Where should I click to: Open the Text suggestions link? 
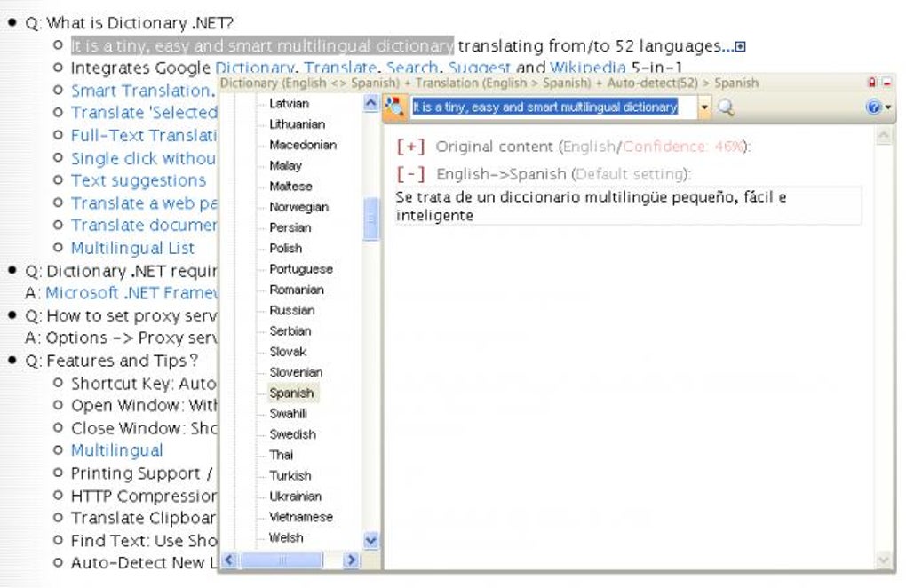click(138, 181)
